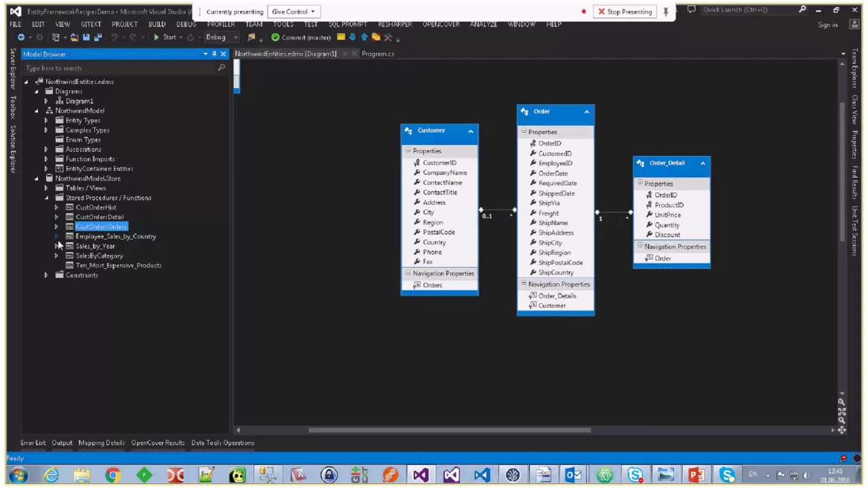Open the Error List tab
This screenshot has width=868, height=488.
click(33, 443)
